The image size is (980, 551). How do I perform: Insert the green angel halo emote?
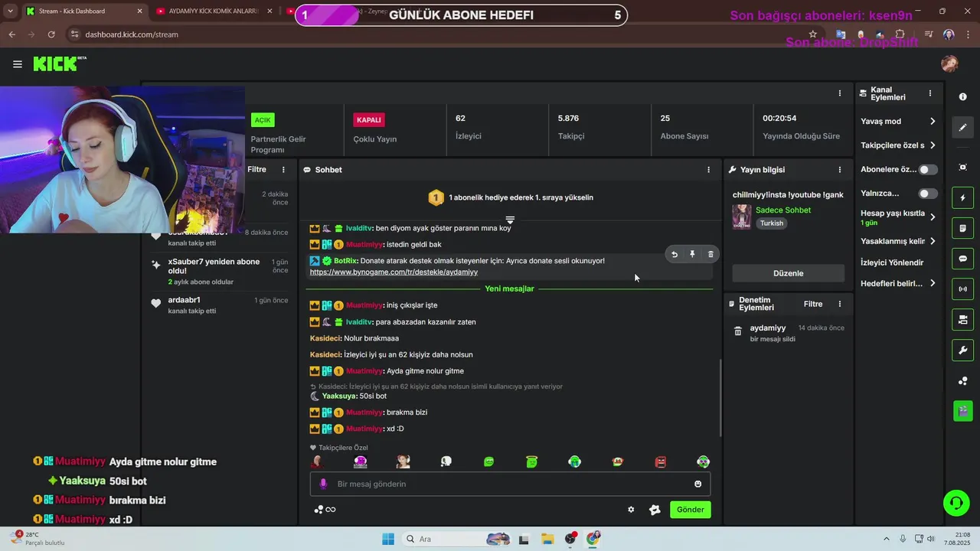point(531,461)
